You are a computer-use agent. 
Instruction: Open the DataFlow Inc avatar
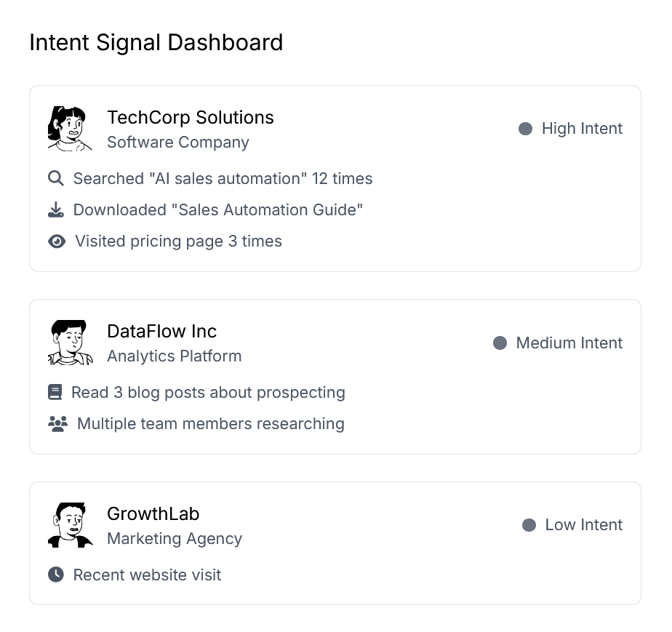[x=70, y=343]
